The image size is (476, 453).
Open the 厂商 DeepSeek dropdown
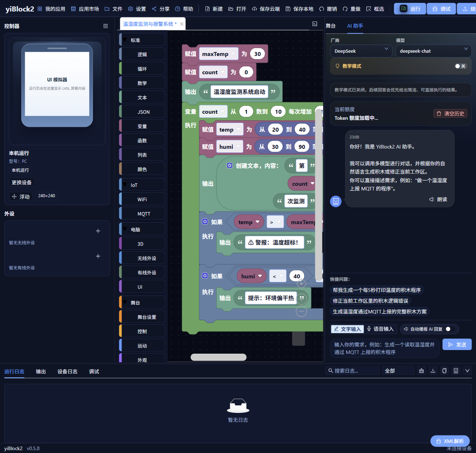tap(361, 51)
